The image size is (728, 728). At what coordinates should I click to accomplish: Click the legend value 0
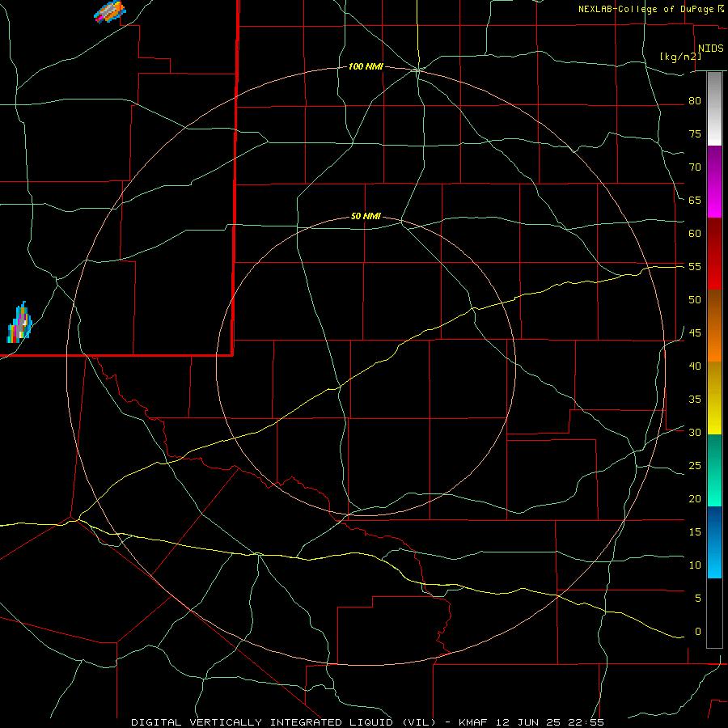[697, 632]
